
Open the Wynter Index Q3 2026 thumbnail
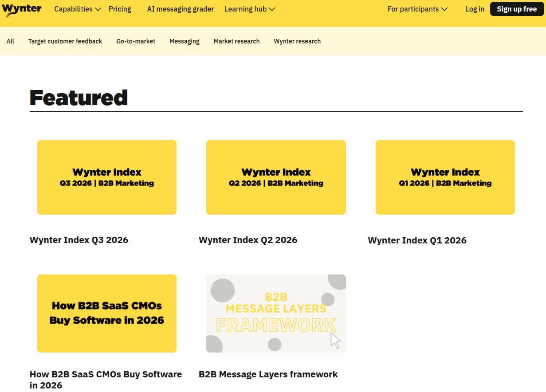107,177
